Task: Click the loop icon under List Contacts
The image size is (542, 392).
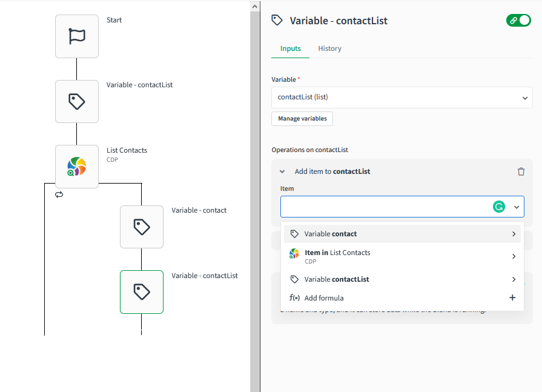Action: pos(59,194)
